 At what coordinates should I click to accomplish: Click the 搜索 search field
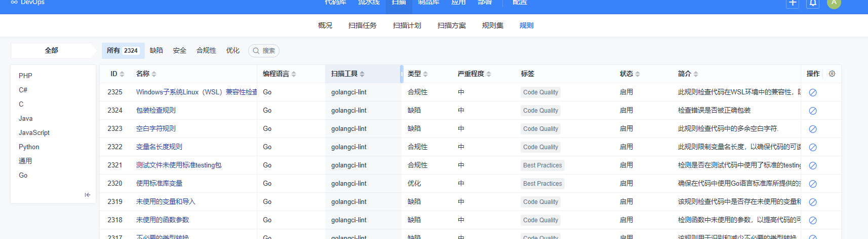pos(264,51)
